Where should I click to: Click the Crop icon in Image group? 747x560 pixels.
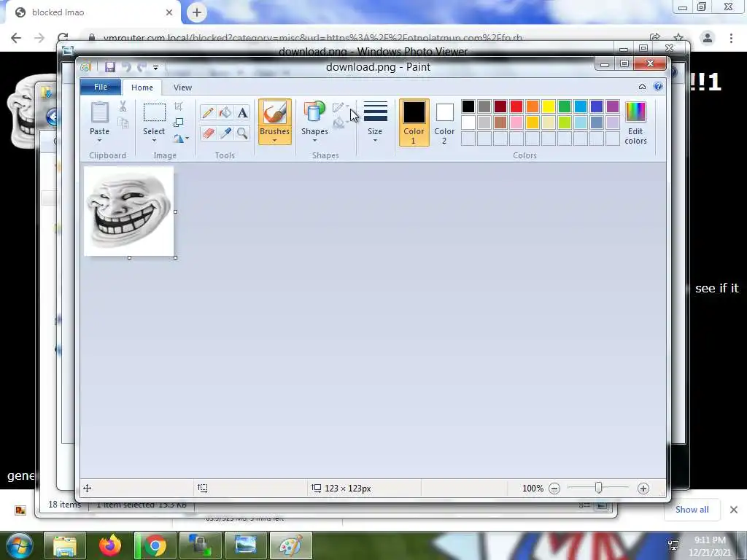pyautogui.click(x=178, y=106)
